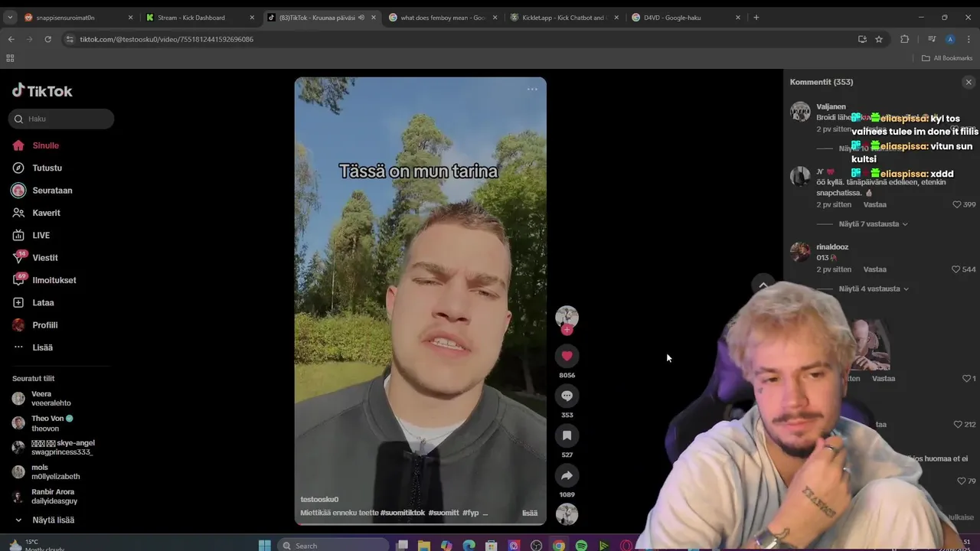980x551 pixels.
Task: Bookmark this page with star icon
Action: [879, 39]
